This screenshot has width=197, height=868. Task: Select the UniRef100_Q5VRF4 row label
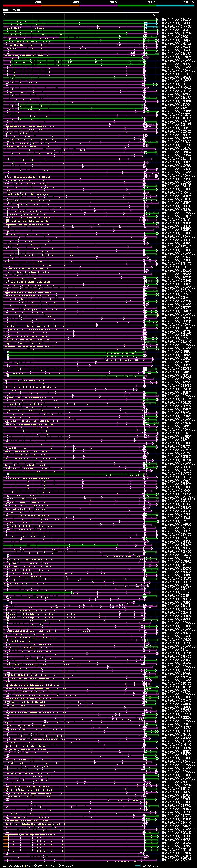click(x=177, y=361)
